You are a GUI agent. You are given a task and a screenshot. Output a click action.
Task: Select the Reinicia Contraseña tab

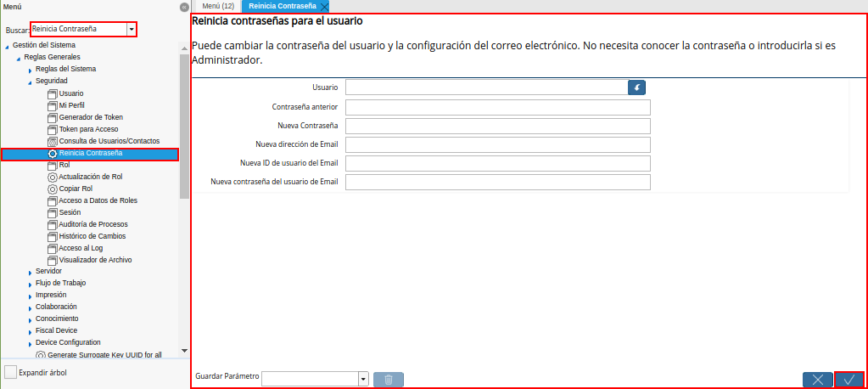tap(283, 6)
